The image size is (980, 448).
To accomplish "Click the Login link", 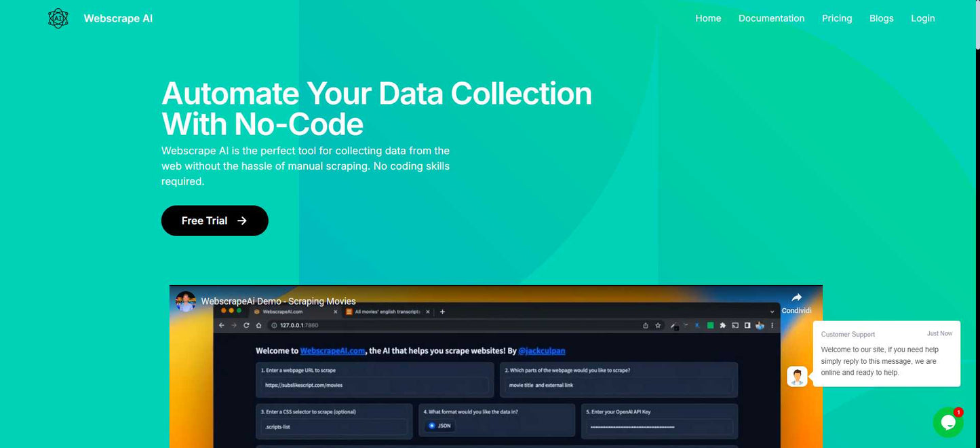I will pos(922,18).
